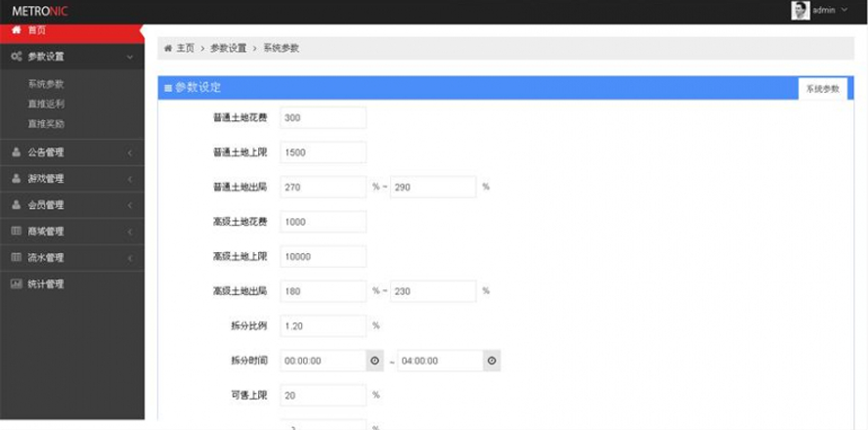Image resolution: width=868 pixels, height=430 pixels.
Task: Click the user icon beside 公告管理
Action: tap(17, 152)
